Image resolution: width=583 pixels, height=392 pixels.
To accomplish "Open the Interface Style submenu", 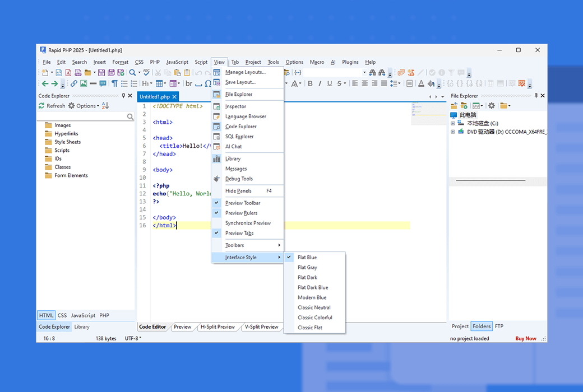I will tap(247, 257).
